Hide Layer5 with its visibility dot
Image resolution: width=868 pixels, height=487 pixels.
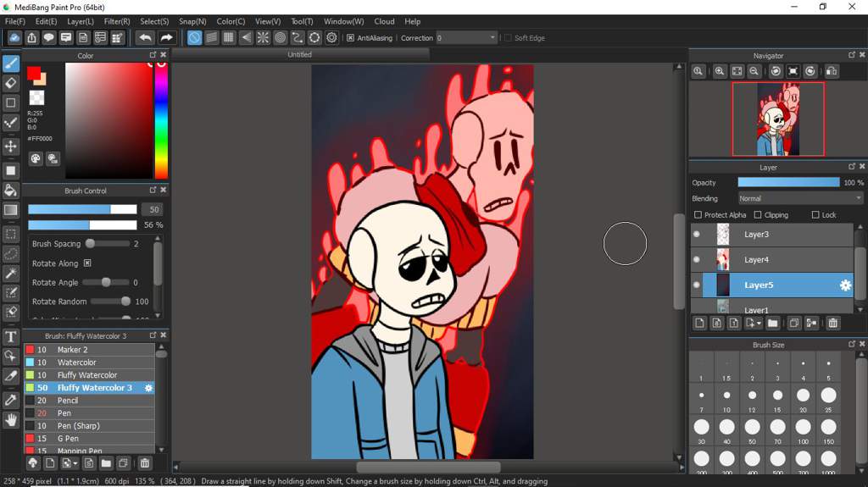[697, 285]
